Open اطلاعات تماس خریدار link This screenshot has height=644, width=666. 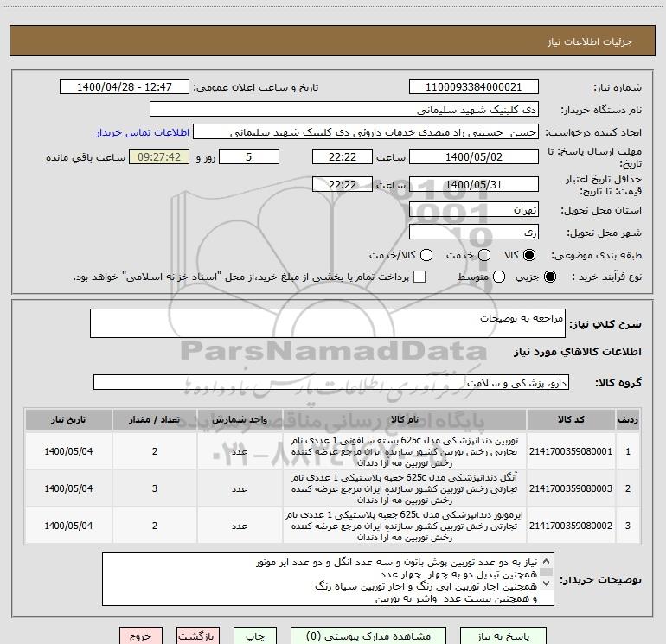[143, 132]
